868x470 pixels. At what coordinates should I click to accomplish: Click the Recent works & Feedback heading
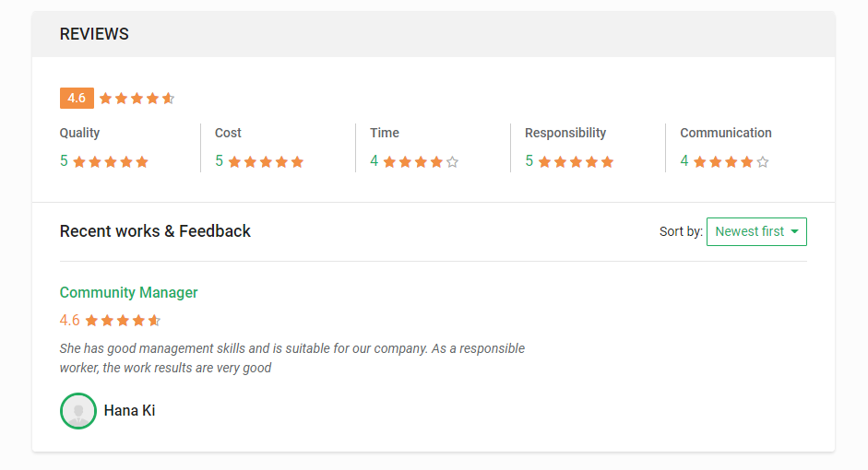(155, 231)
